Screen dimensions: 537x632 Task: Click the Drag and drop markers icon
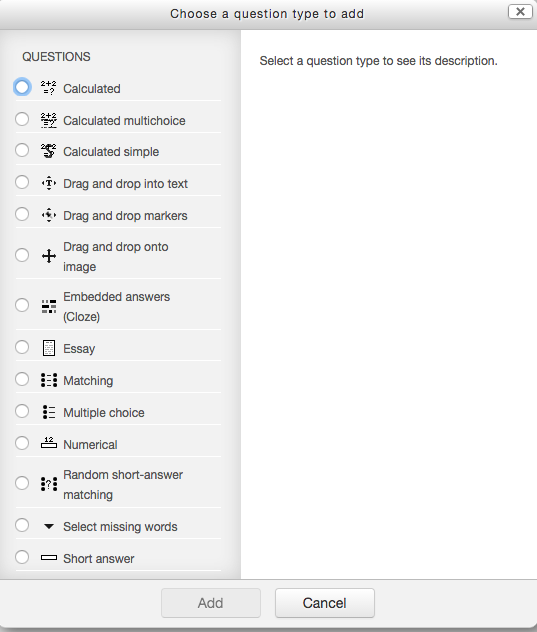coord(49,215)
